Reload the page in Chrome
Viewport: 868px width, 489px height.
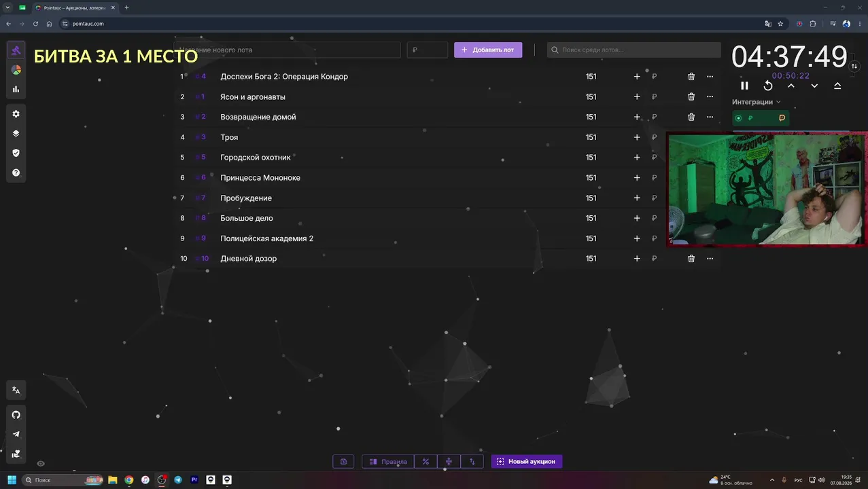35,24
